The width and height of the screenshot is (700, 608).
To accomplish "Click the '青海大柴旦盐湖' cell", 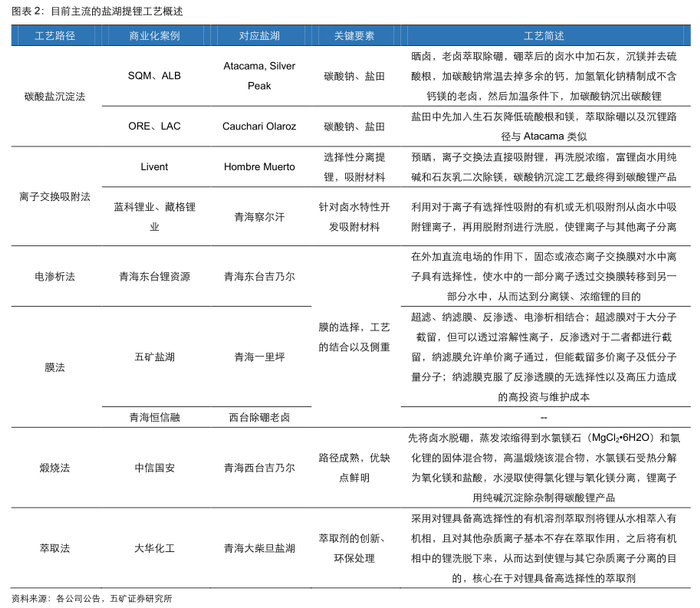I will coord(259,548).
